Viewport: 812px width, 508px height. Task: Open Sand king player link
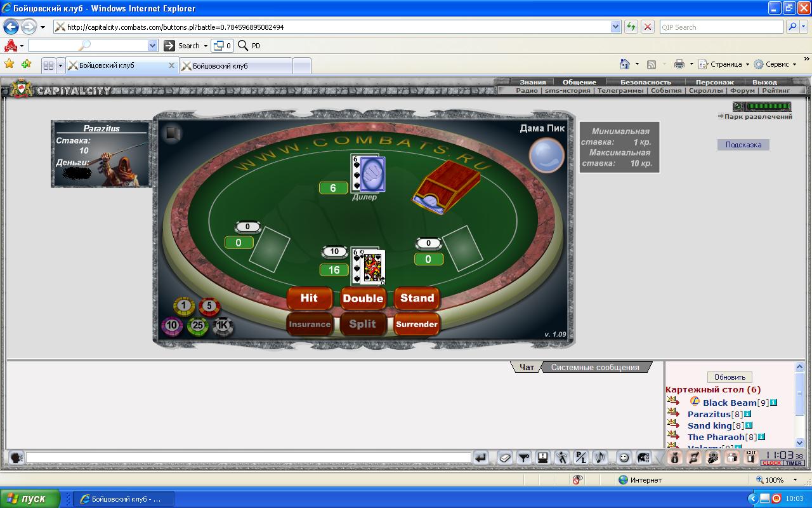(710, 425)
